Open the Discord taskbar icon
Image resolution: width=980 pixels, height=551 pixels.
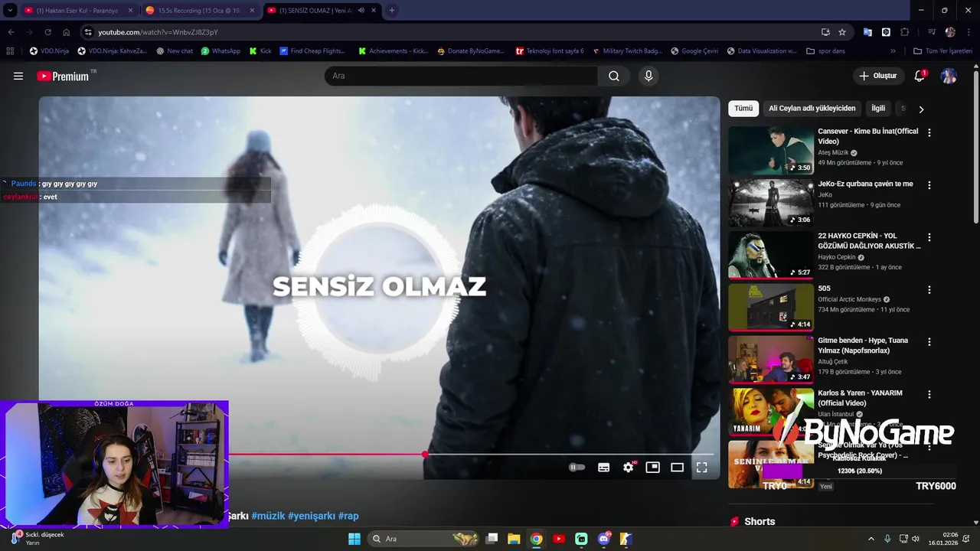pyautogui.click(x=604, y=539)
